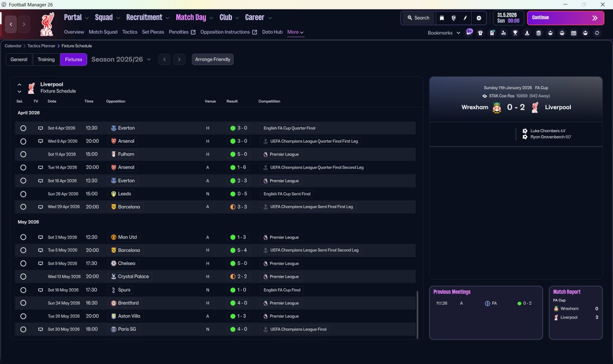Select the radio button for the Paris SG fixture
The image size is (613, 364).
[x=23, y=330]
